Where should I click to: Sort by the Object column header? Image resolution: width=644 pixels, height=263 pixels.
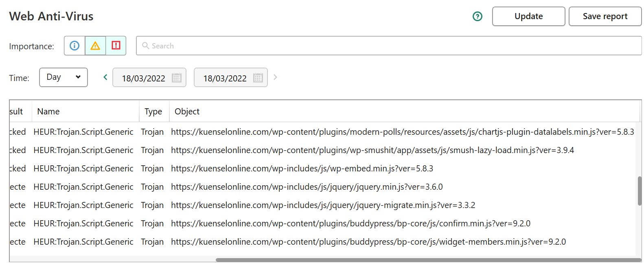tap(405, 111)
